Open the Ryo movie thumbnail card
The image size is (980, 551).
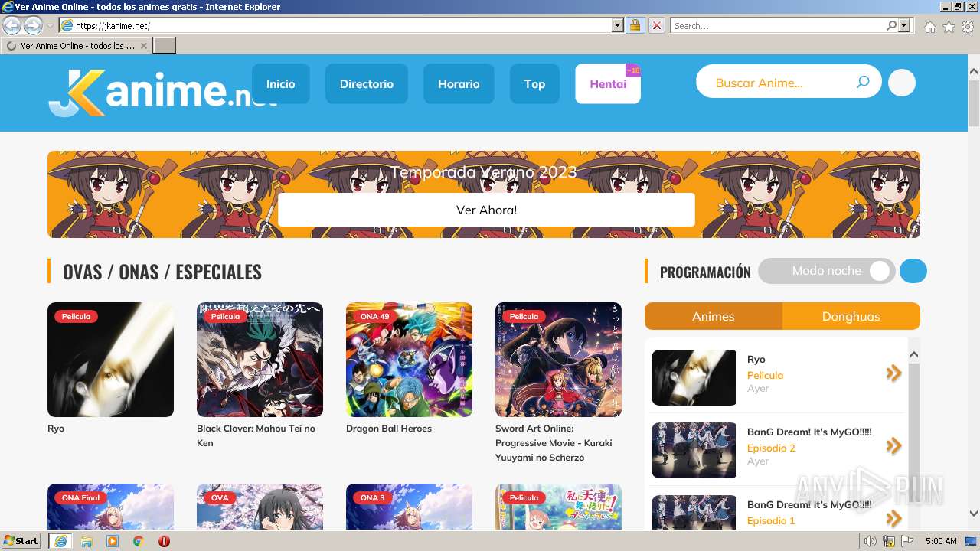click(110, 360)
